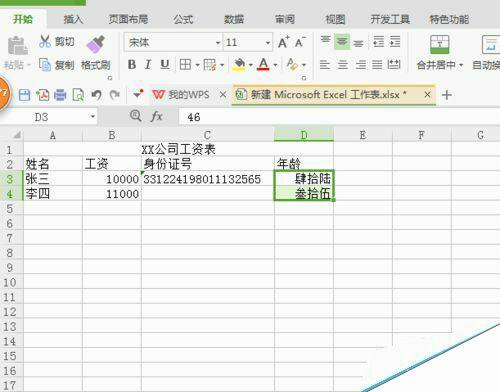Viewport: 500px width, 392px height.
Task: Toggle Italic formatting
Action: coord(148,64)
